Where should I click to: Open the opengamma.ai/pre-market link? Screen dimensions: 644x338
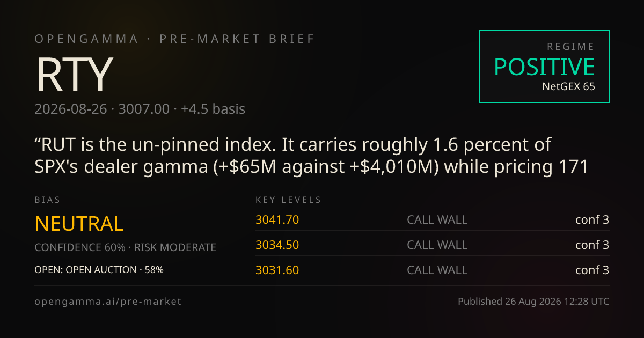pyautogui.click(x=108, y=302)
